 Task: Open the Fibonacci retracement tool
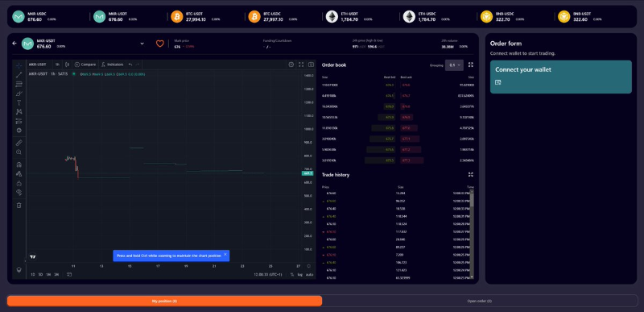click(19, 85)
